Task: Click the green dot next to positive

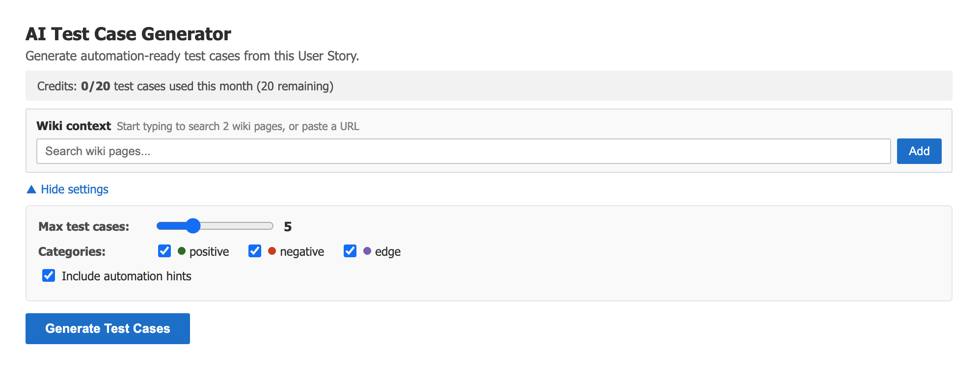Action: click(182, 251)
